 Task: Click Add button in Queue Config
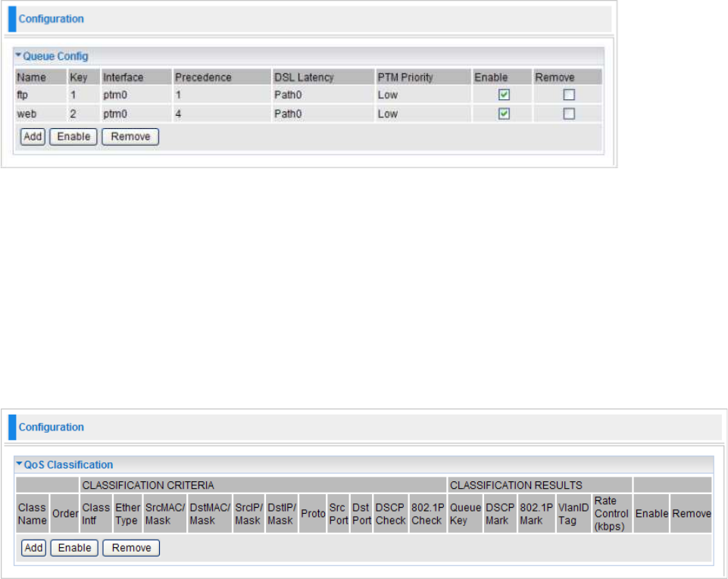[x=33, y=136]
